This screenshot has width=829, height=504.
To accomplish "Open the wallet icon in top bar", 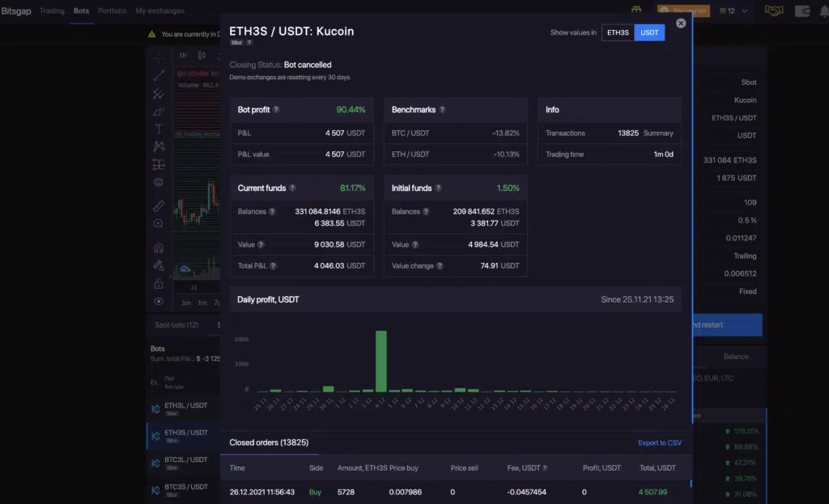I will 802,11.
